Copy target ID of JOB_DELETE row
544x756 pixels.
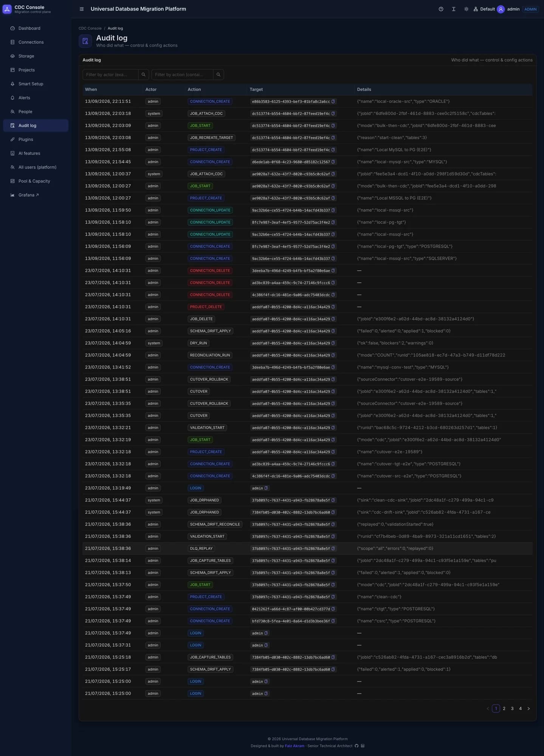(x=333, y=319)
